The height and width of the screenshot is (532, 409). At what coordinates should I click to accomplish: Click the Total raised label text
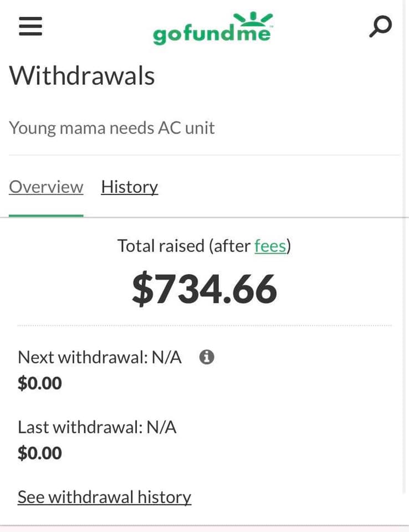tap(184, 245)
